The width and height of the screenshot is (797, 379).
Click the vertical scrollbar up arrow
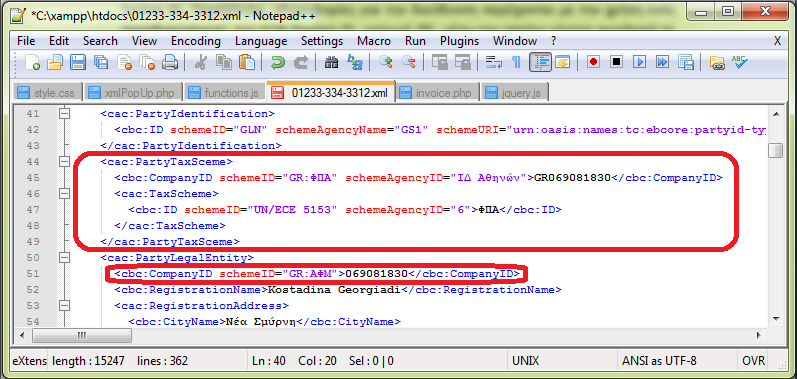pos(776,113)
